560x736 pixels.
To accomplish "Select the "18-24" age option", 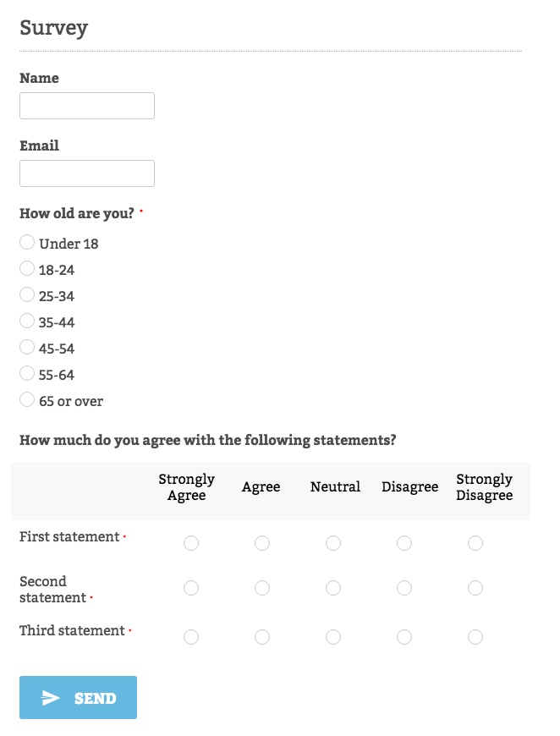I will (27, 269).
